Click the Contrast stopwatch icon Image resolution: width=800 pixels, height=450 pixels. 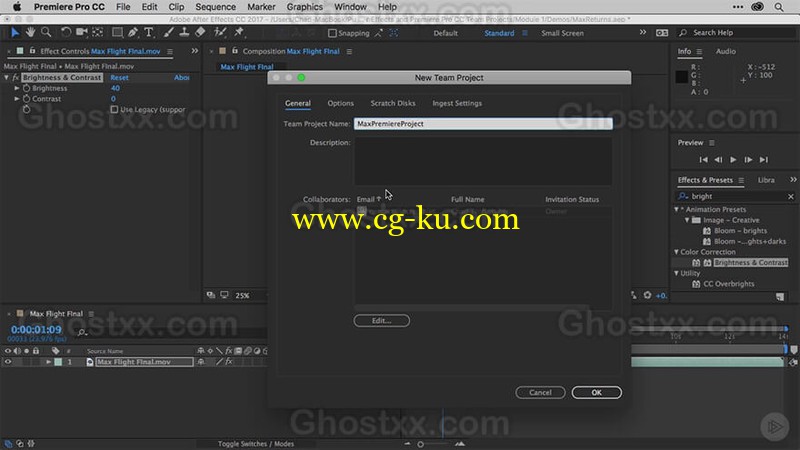[27, 99]
